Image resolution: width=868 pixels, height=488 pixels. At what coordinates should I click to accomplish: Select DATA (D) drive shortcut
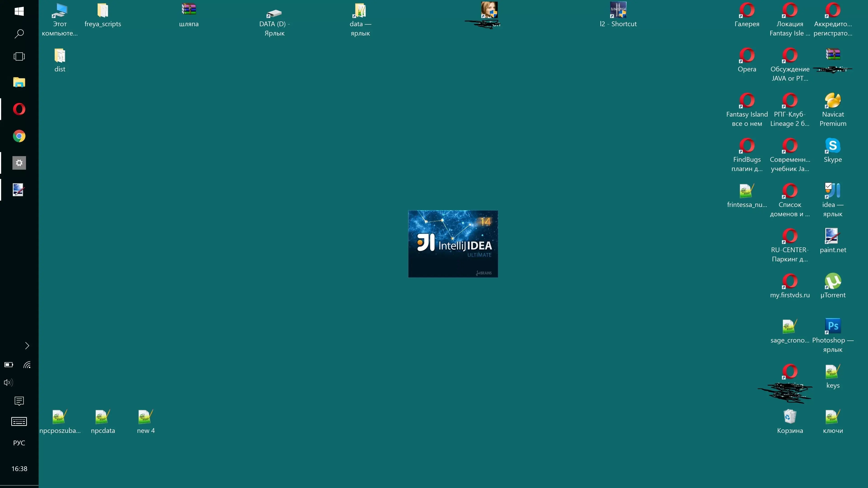pos(274,22)
